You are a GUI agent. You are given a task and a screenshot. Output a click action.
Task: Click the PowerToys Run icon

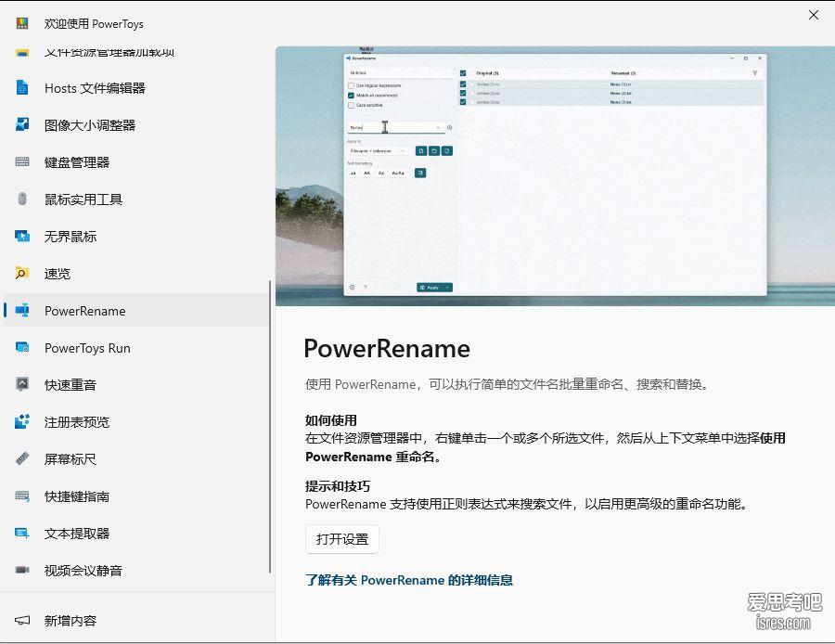(22, 347)
